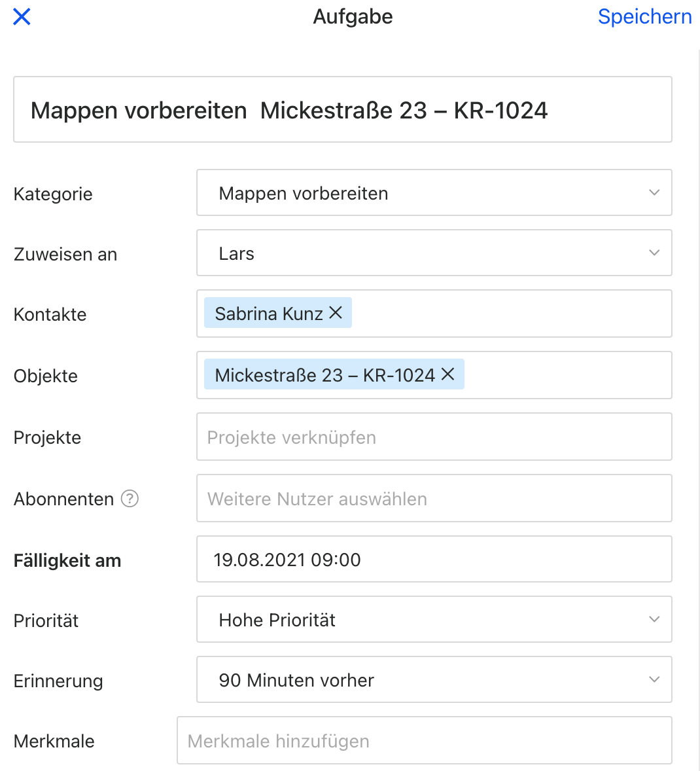Close the Aufgabe dialog with X
The image size is (700, 771).
tap(22, 16)
